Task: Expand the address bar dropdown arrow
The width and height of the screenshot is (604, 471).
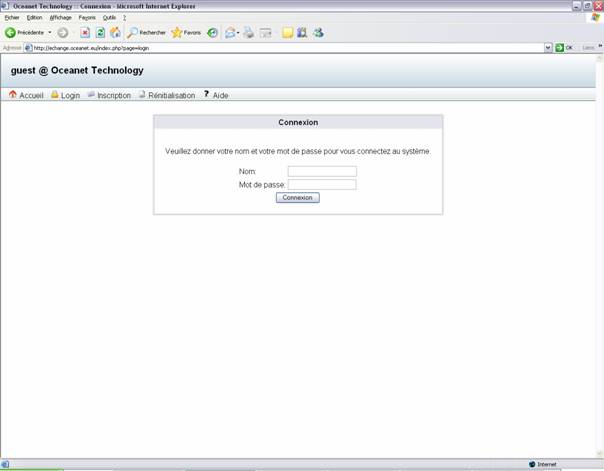Action: [x=548, y=48]
